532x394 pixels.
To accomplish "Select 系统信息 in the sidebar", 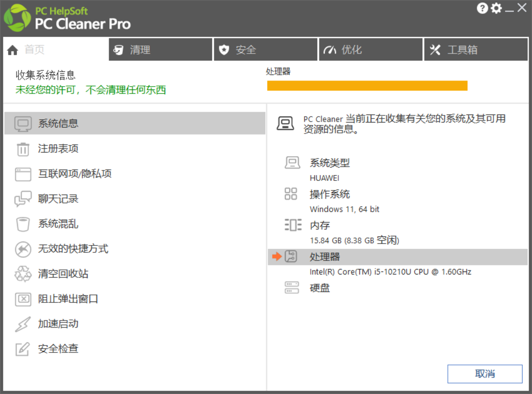I will click(134, 123).
